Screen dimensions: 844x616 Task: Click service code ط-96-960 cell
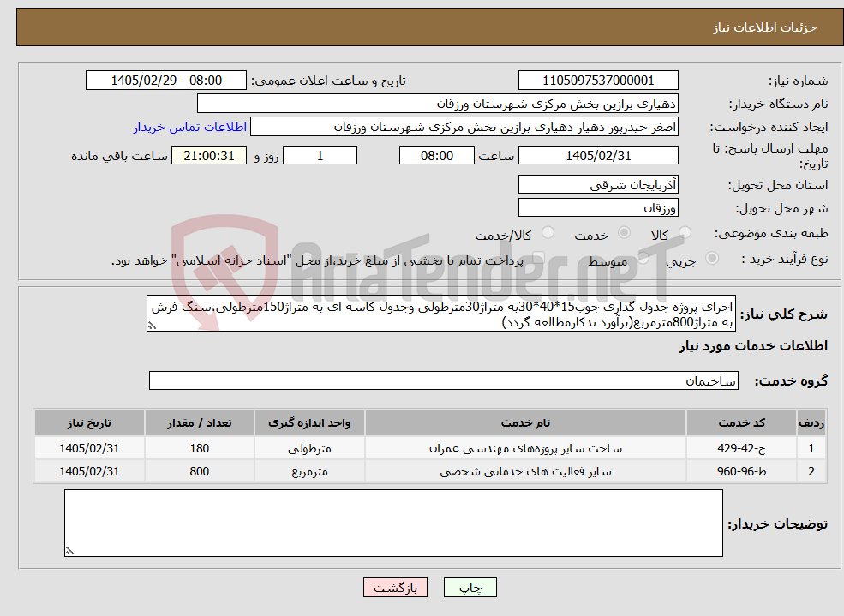[x=741, y=471]
